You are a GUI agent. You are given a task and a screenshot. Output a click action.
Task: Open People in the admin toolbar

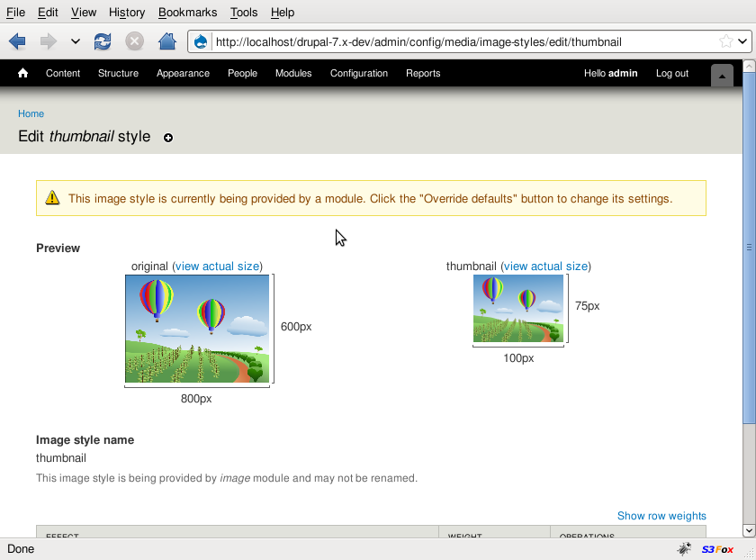[x=242, y=73]
